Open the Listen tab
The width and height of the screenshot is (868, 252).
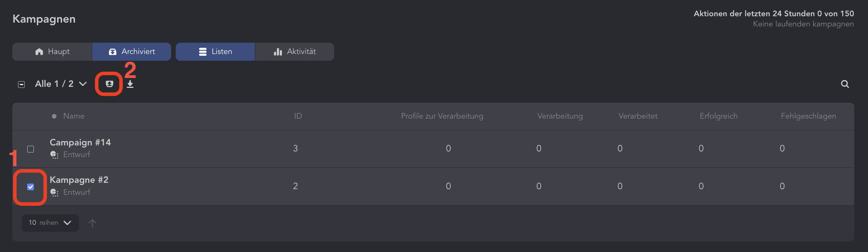point(215,52)
